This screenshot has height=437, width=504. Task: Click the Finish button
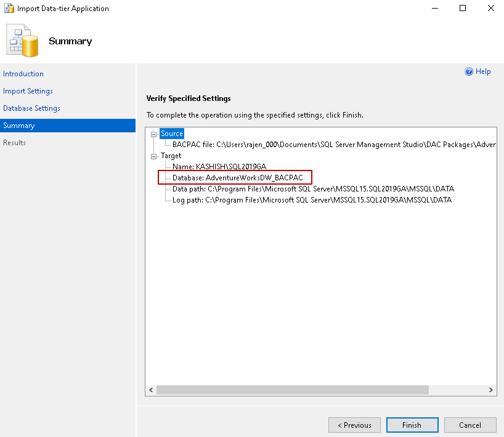point(412,425)
